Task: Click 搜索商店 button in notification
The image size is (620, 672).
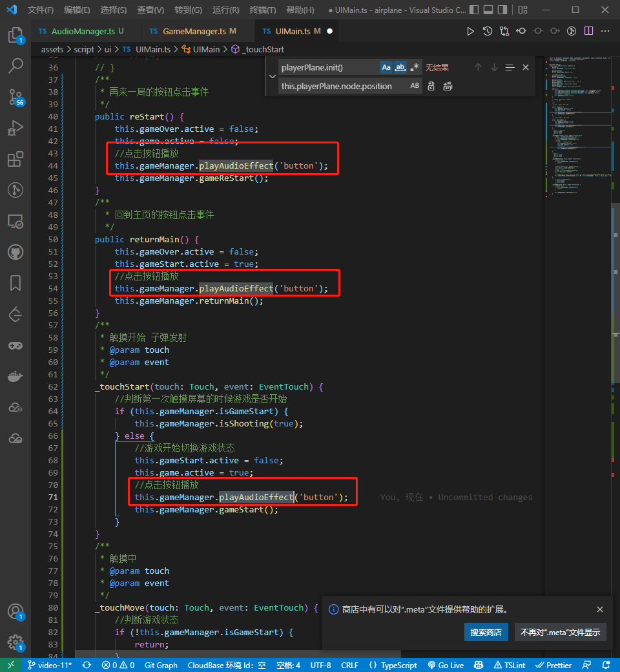Action: pos(486,632)
